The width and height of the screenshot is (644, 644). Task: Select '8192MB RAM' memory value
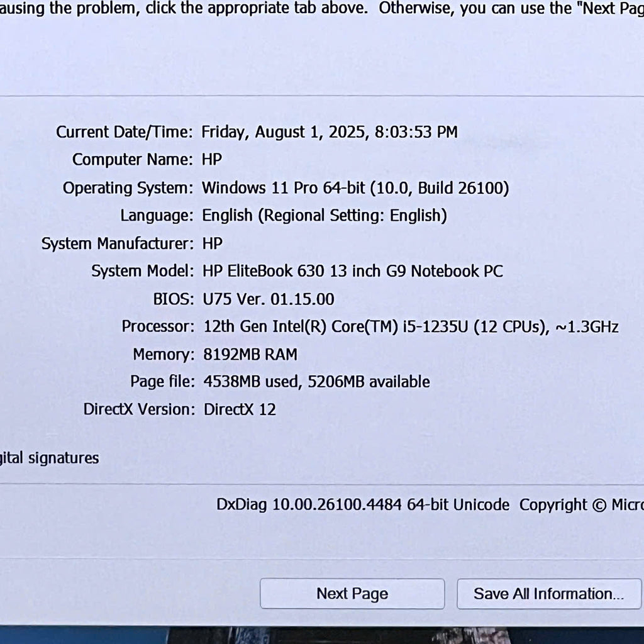click(x=250, y=355)
